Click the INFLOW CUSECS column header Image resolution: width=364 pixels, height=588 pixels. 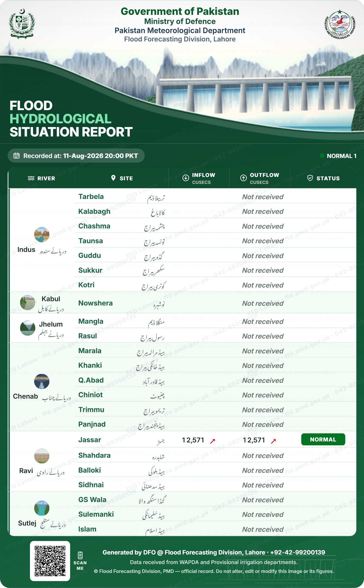(x=199, y=178)
